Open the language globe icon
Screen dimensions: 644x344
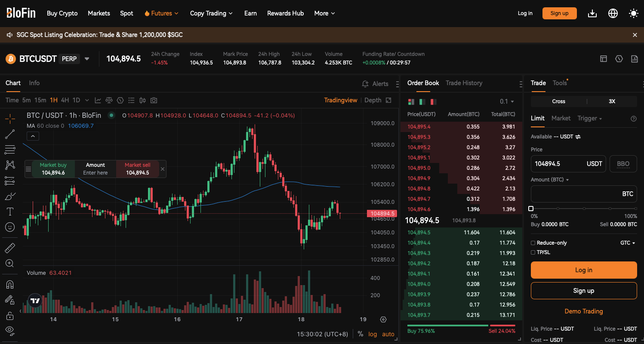pyautogui.click(x=613, y=13)
